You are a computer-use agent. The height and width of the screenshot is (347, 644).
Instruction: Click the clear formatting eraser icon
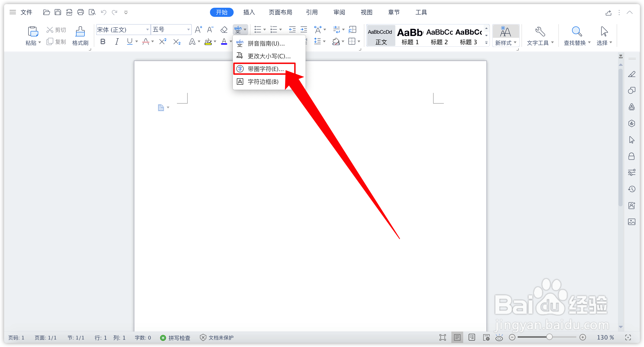tap(224, 30)
